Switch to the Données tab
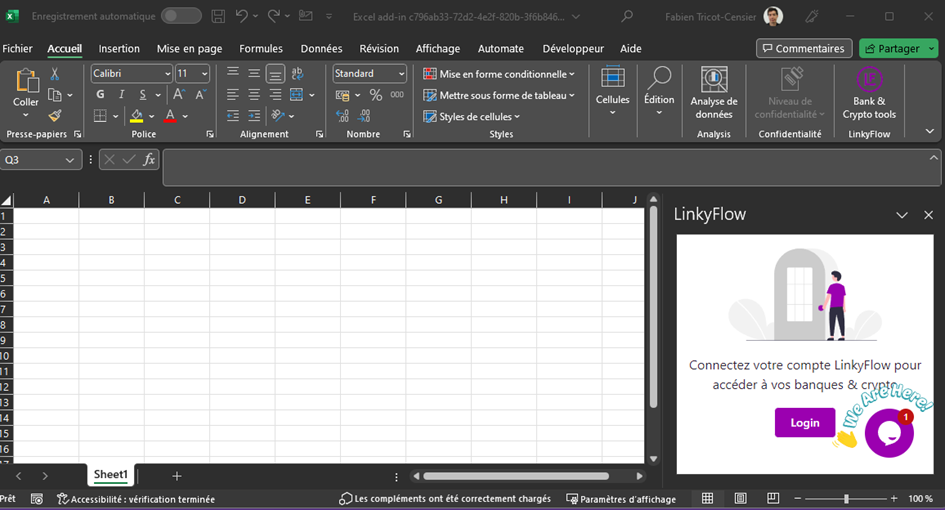The width and height of the screenshot is (945, 510). 321,49
